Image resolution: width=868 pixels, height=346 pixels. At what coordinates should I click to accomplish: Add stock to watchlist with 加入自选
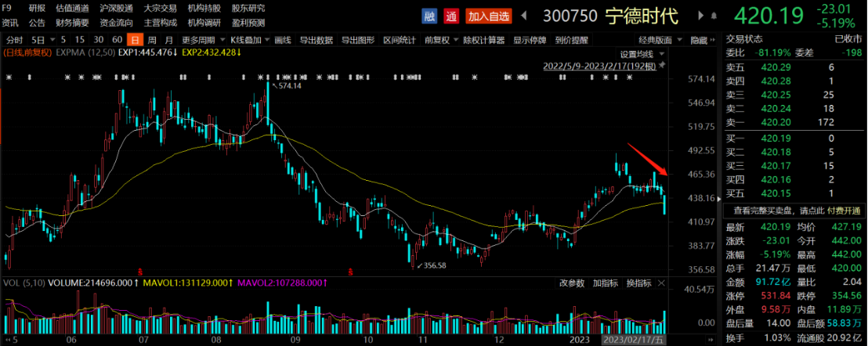tap(488, 16)
